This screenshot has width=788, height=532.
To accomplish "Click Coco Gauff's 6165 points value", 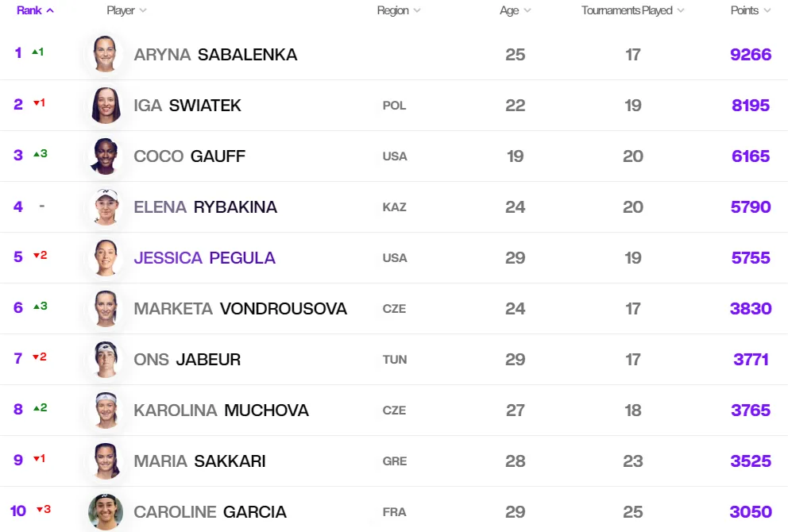I will point(751,156).
